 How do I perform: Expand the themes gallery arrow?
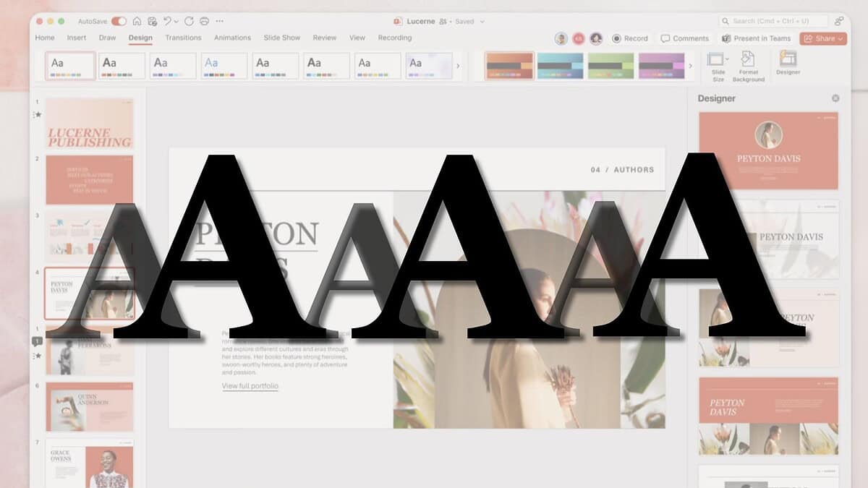point(458,66)
